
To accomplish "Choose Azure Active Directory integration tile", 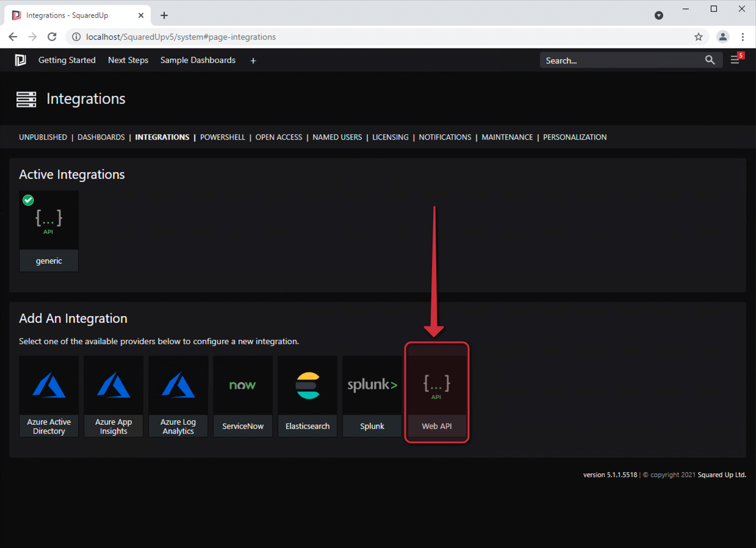I will point(49,397).
